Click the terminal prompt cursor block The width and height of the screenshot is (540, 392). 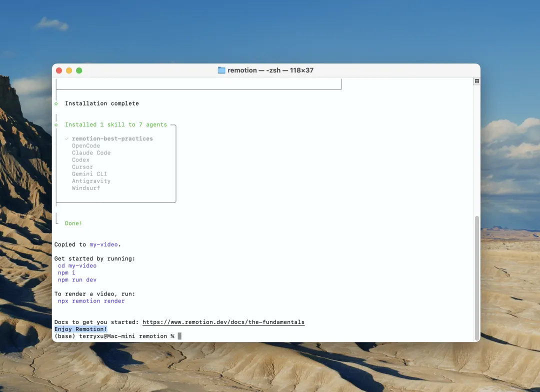179,336
